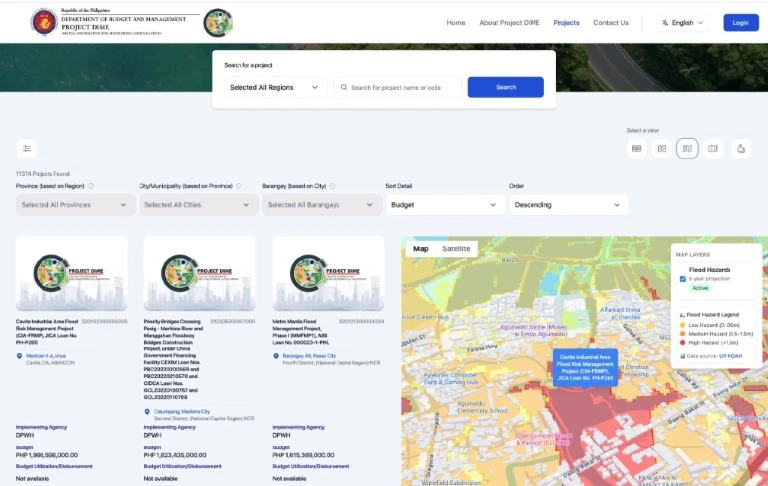Click the data source icon in legend

(x=682, y=356)
